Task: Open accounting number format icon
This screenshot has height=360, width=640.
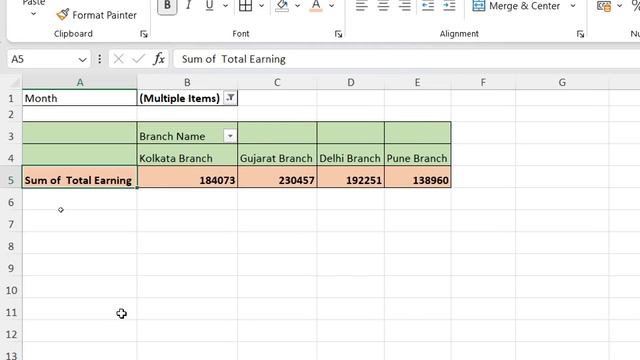Action: pos(604,6)
